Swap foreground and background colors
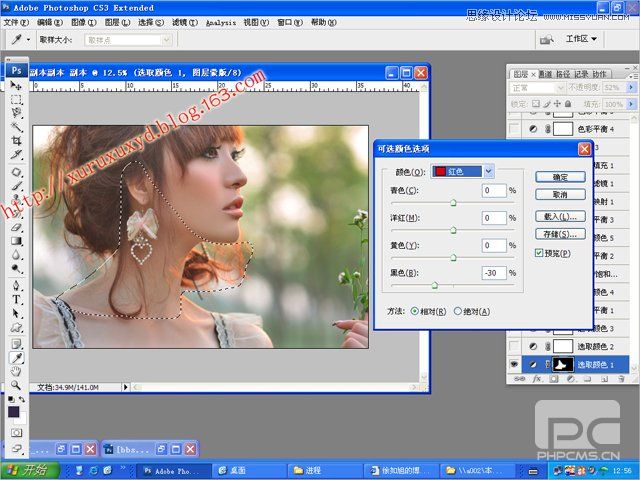 (x=22, y=399)
